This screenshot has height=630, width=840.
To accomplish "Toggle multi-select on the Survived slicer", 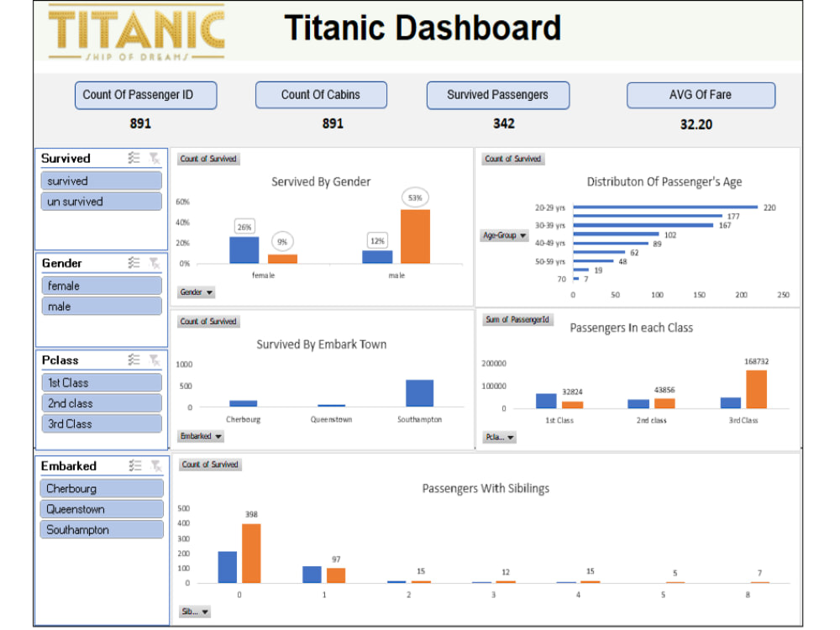I will [134, 158].
